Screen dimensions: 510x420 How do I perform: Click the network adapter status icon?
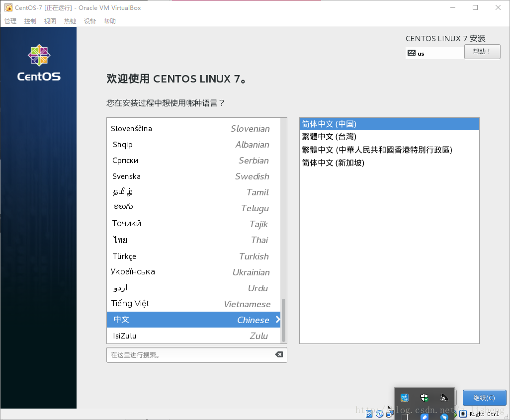coord(390,414)
